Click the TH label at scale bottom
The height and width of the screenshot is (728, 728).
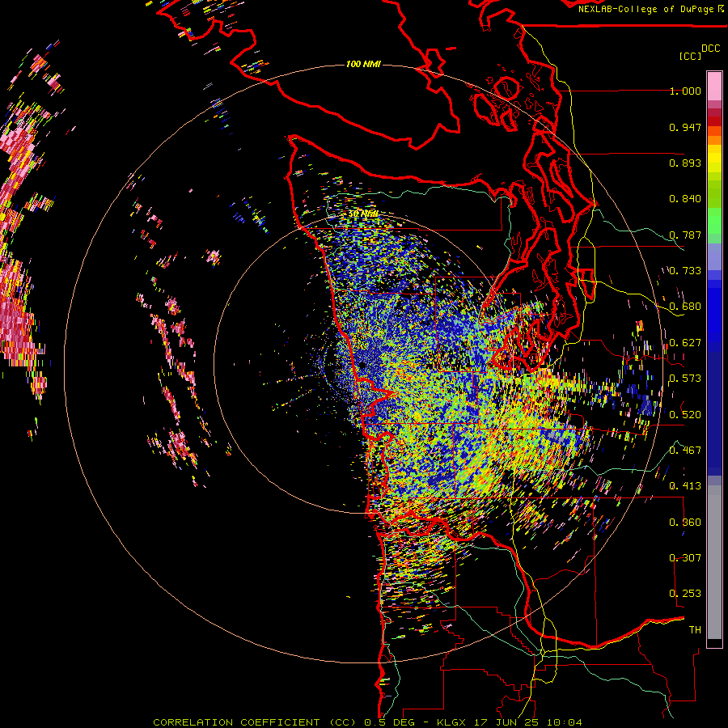click(695, 630)
